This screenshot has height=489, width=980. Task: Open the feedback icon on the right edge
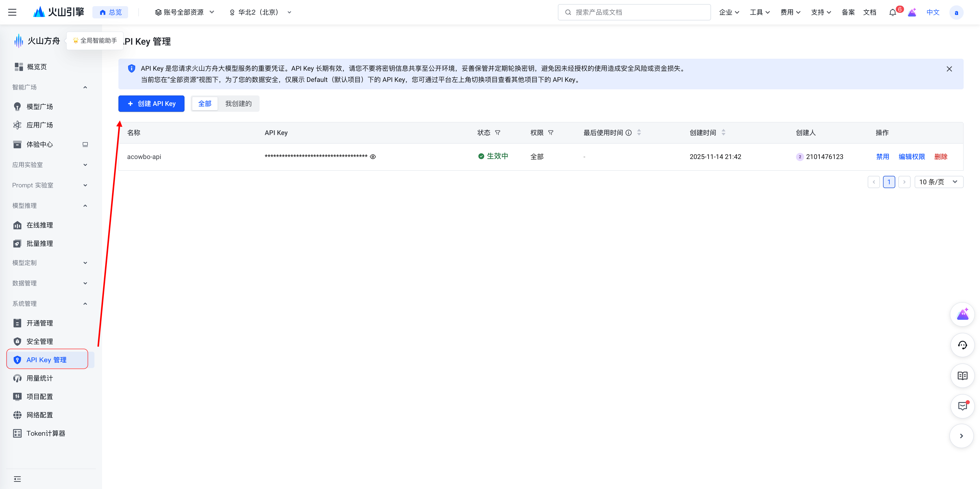(x=962, y=406)
